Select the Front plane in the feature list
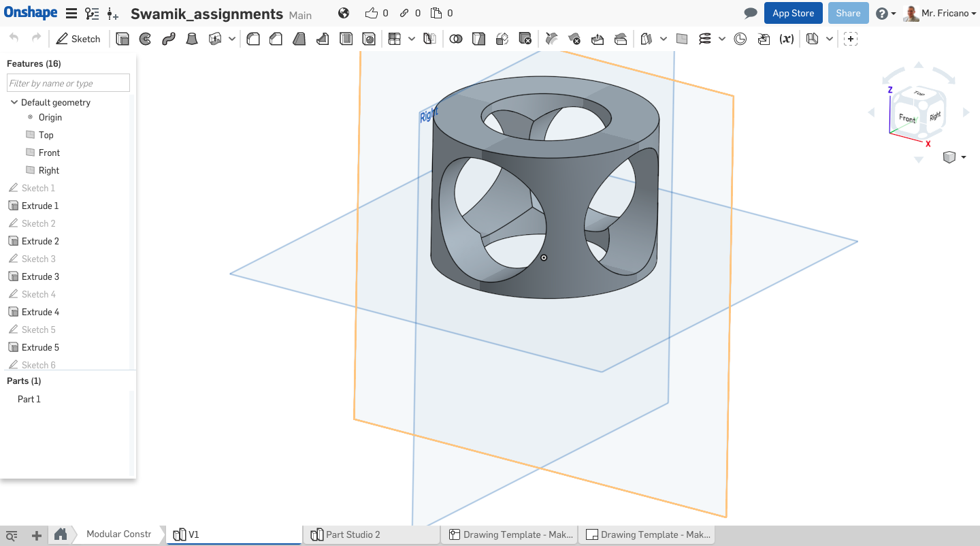This screenshot has width=980, height=546. pos(49,152)
